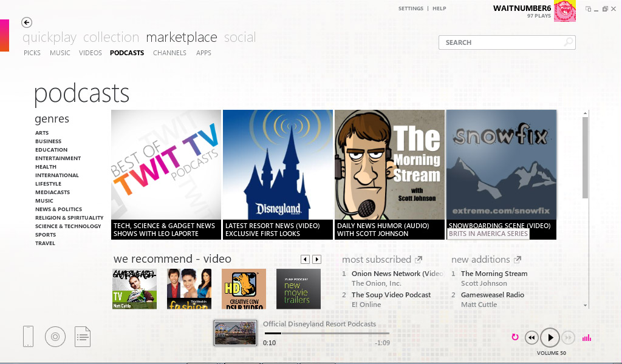
Task: Open most subscribed pop-out icon
Action: [x=419, y=260]
